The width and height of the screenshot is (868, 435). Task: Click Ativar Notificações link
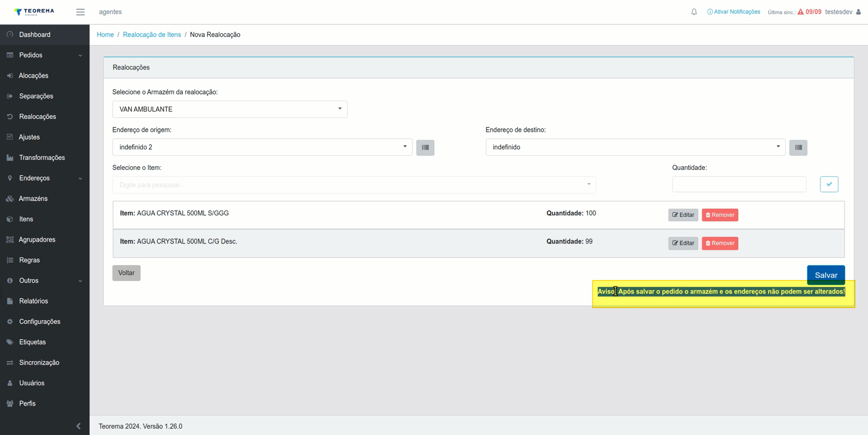pos(734,12)
